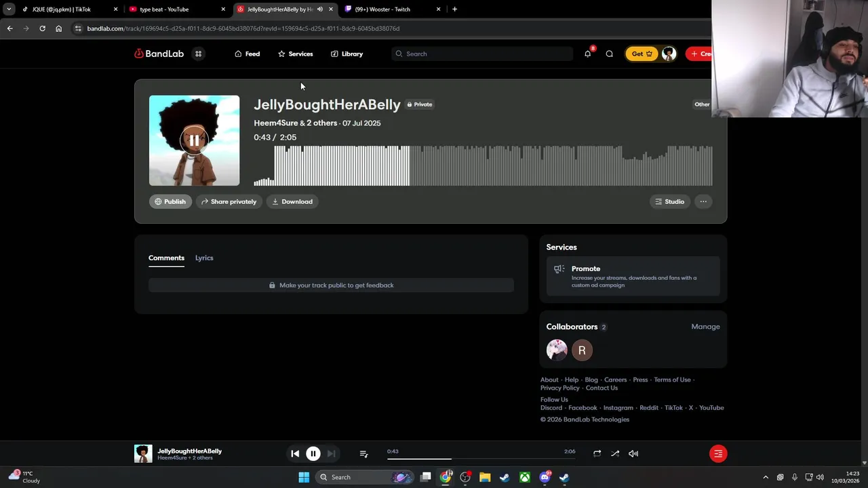868x488 pixels.
Task: Open the player volume control
Action: (x=633, y=453)
